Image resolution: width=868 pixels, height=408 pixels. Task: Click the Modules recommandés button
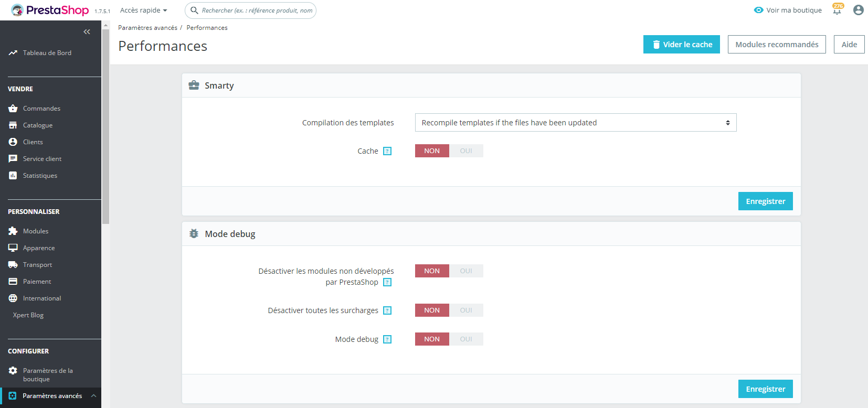click(777, 45)
